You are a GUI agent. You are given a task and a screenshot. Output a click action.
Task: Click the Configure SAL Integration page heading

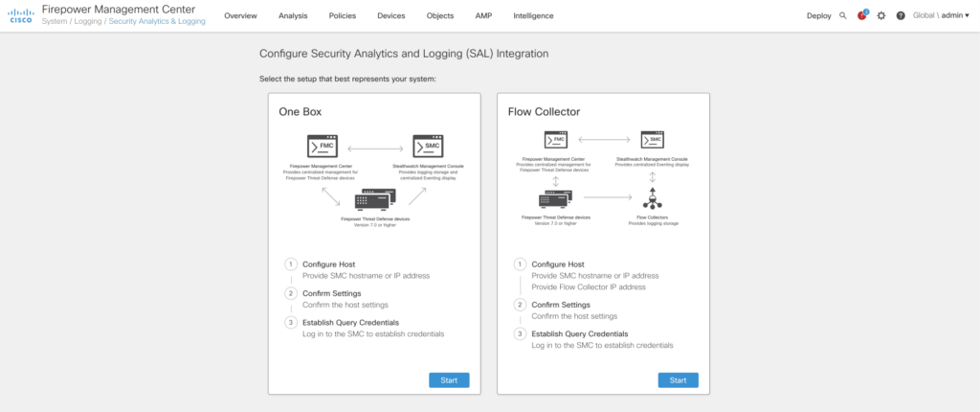(x=404, y=54)
